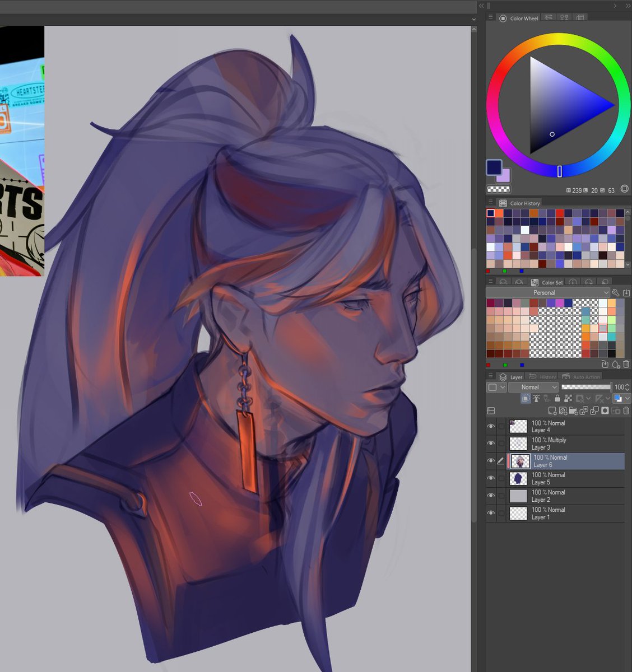The image size is (632, 672).
Task: Switch to the Auto Action tab
Action: pyautogui.click(x=580, y=377)
